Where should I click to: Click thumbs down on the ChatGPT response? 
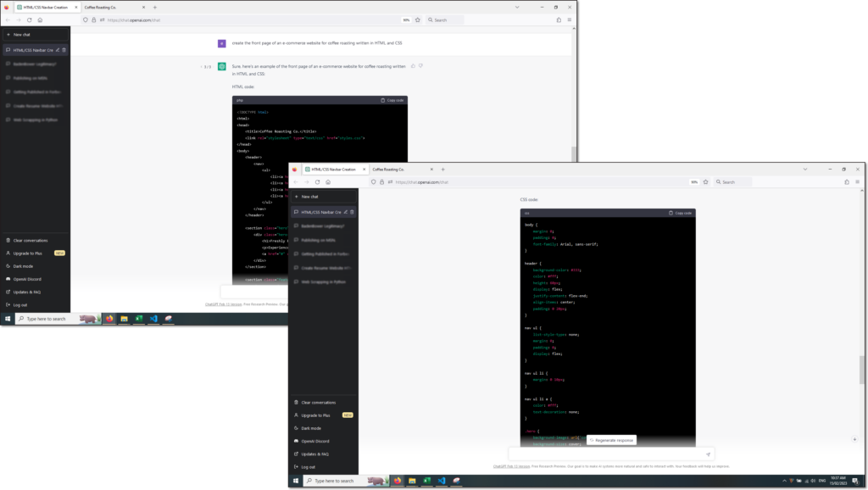420,66
